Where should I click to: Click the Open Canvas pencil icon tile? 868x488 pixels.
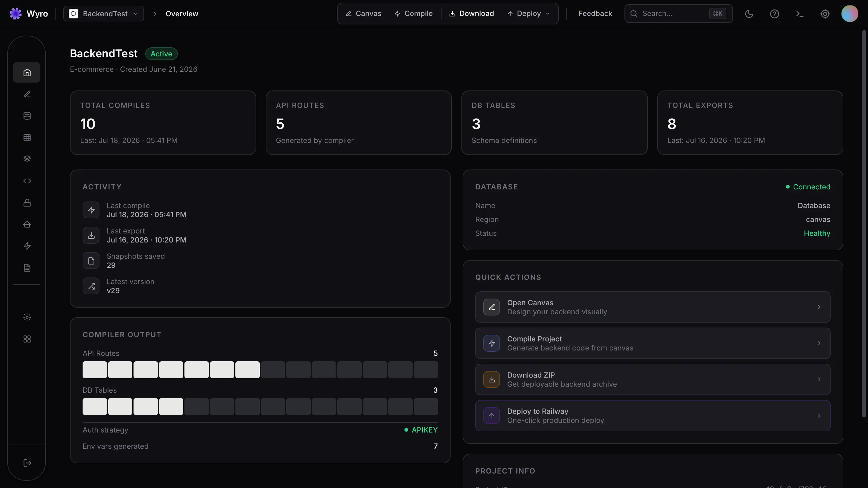point(492,307)
